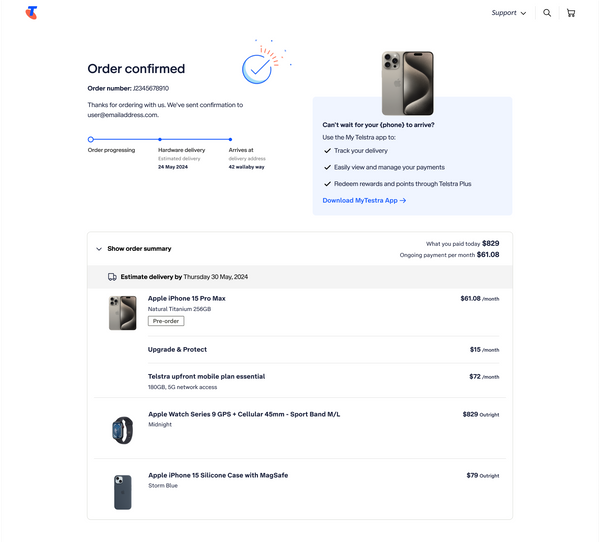Image resolution: width=600 pixels, height=542 pixels.
Task: Click the Hardware delivery step marker
Action: (160, 139)
